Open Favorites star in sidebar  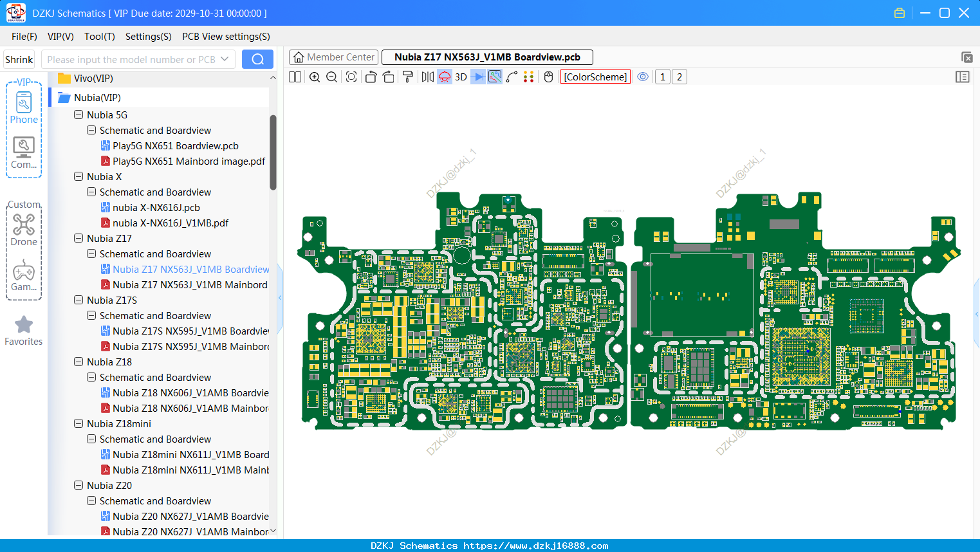click(24, 331)
